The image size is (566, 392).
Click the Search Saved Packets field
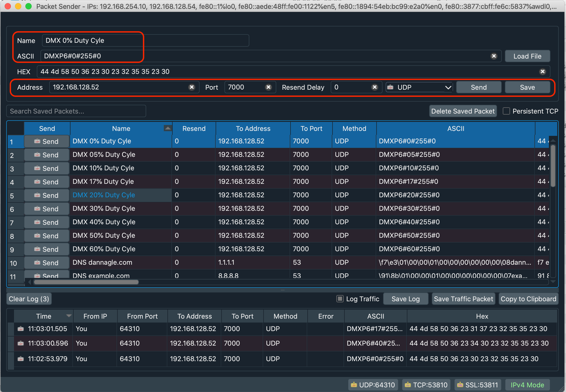point(76,111)
